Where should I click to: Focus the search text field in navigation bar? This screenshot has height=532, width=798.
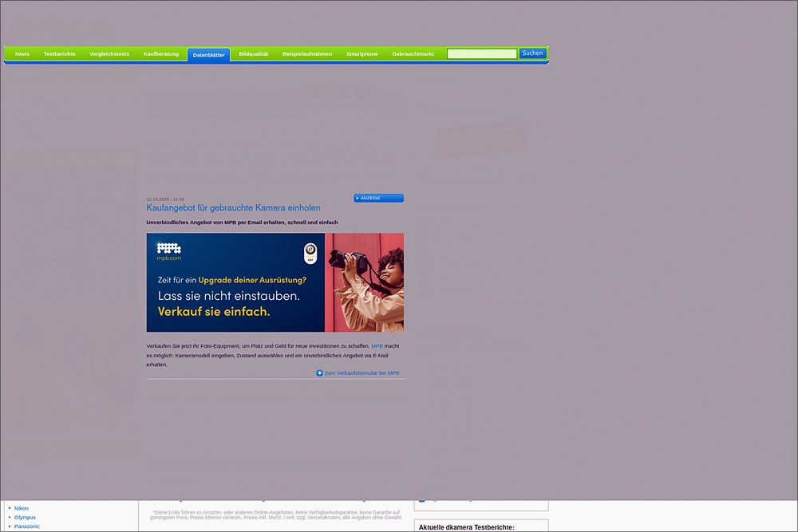click(482, 53)
